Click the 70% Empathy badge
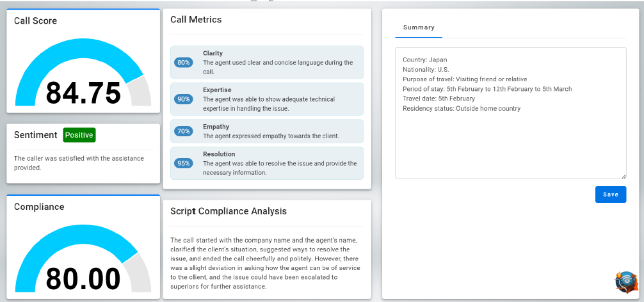 (x=184, y=131)
